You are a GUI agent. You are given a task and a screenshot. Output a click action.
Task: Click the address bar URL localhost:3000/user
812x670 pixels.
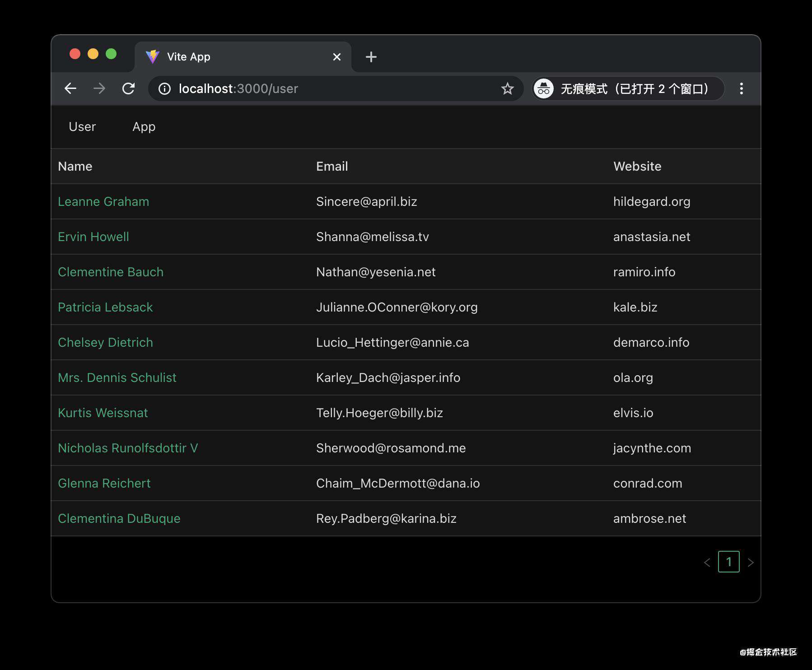pyautogui.click(x=238, y=89)
